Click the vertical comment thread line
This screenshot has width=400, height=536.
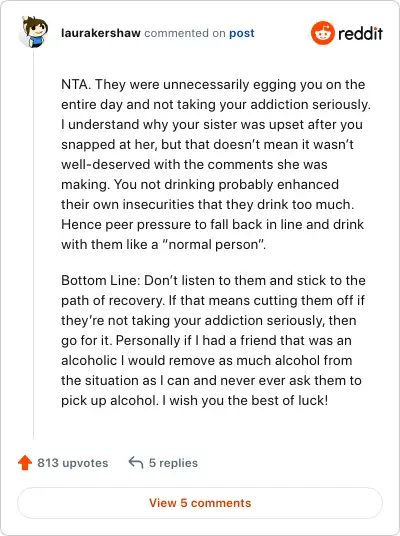click(x=34, y=243)
